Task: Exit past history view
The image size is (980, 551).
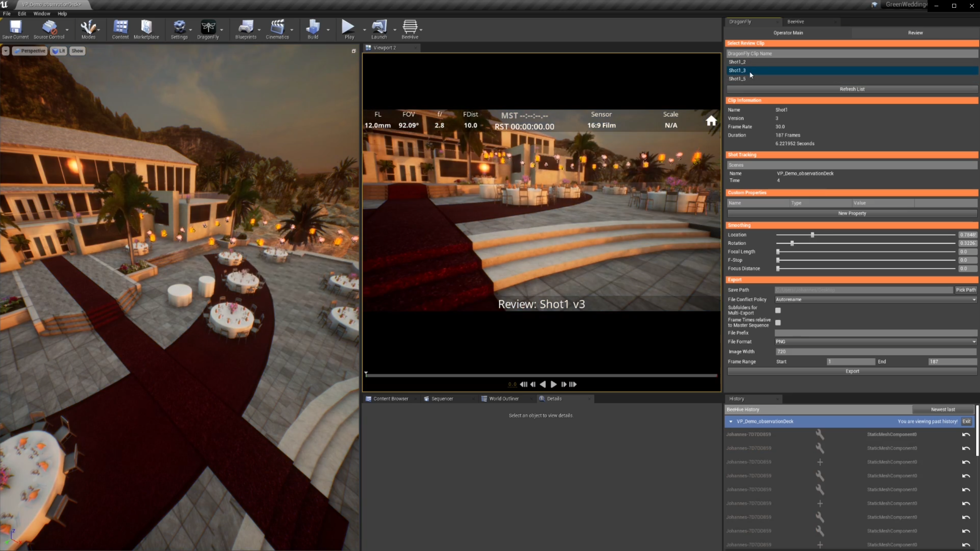Action: click(x=966, y=421)
